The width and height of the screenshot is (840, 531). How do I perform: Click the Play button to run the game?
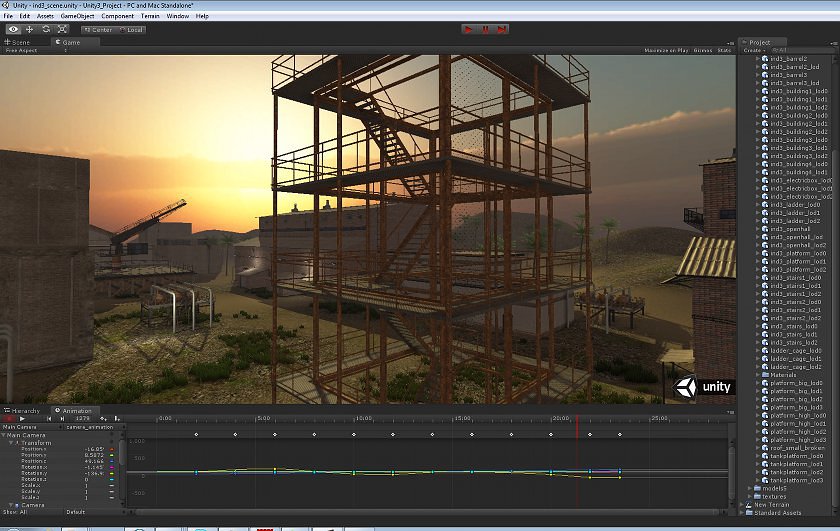(469, 29)
